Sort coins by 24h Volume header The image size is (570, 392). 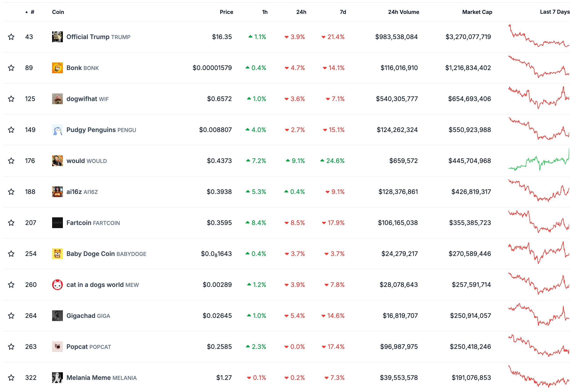click(403, 12)
